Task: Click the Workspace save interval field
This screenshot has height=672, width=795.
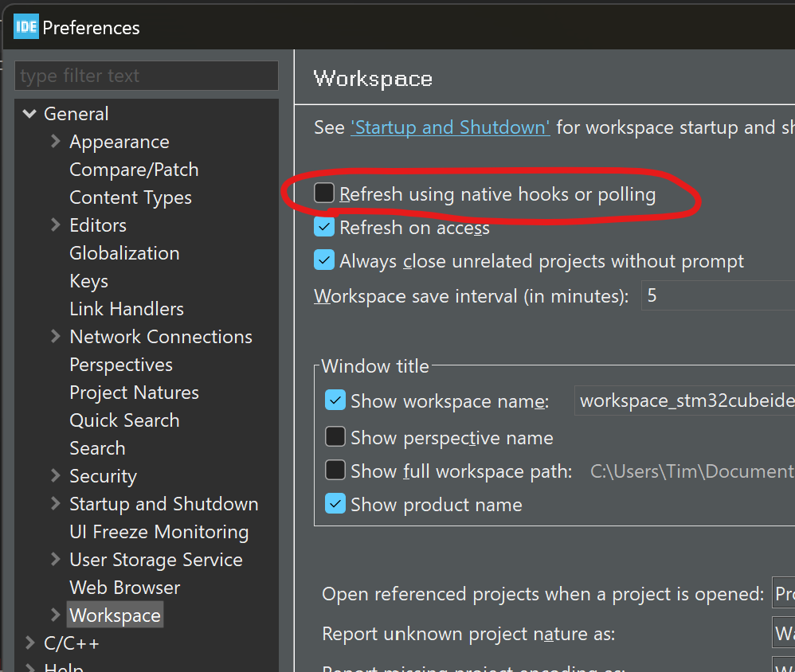Action: tap(717, 296)
